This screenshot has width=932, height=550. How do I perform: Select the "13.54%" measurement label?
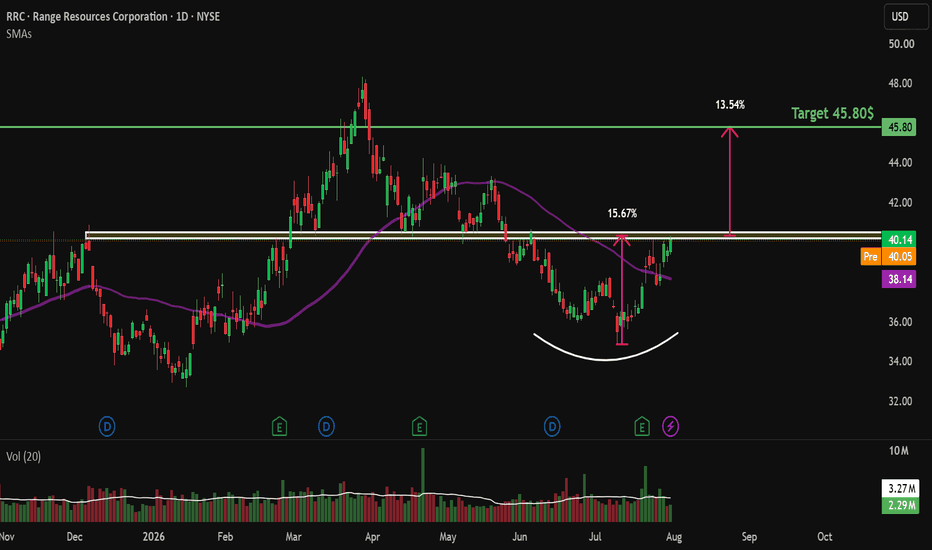[730, 105]
